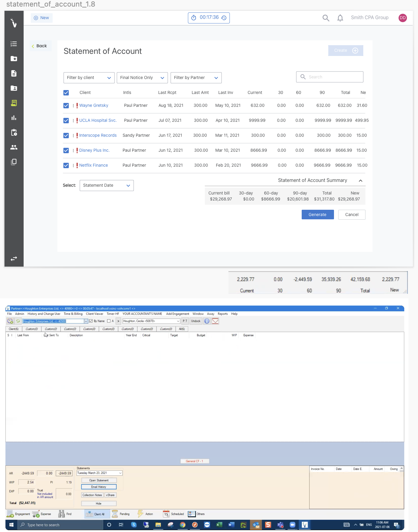Open the search magnifier icon in header
The width and height of the screenshot is (418, 532).
pyautogui.click(x=326, y=18)
